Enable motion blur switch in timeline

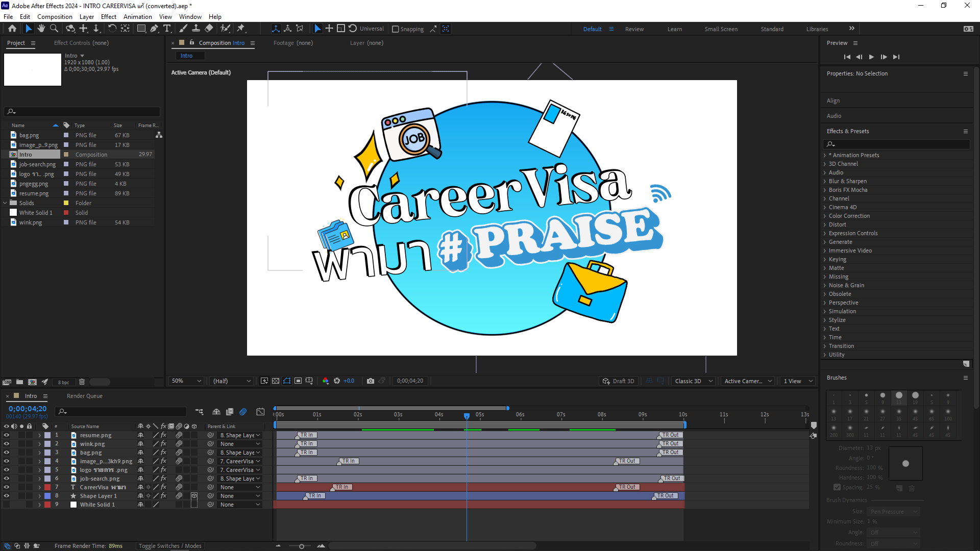point(243,412)
